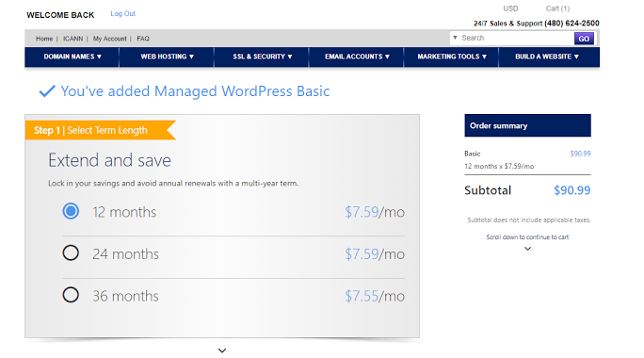The width and height of the screenshot is (644, 358).
Task: Visit the FAQ link
Action: click(x=143, y=39)
